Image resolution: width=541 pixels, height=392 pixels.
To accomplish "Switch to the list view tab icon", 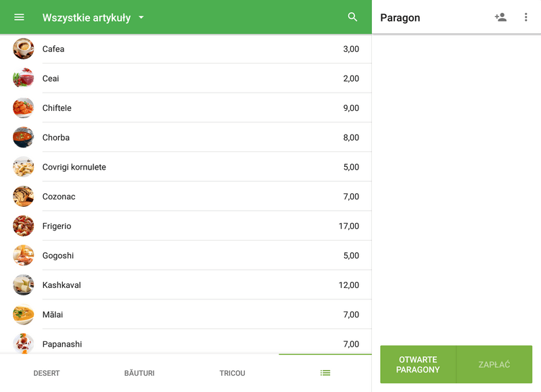I will click(x=325, y=373).
